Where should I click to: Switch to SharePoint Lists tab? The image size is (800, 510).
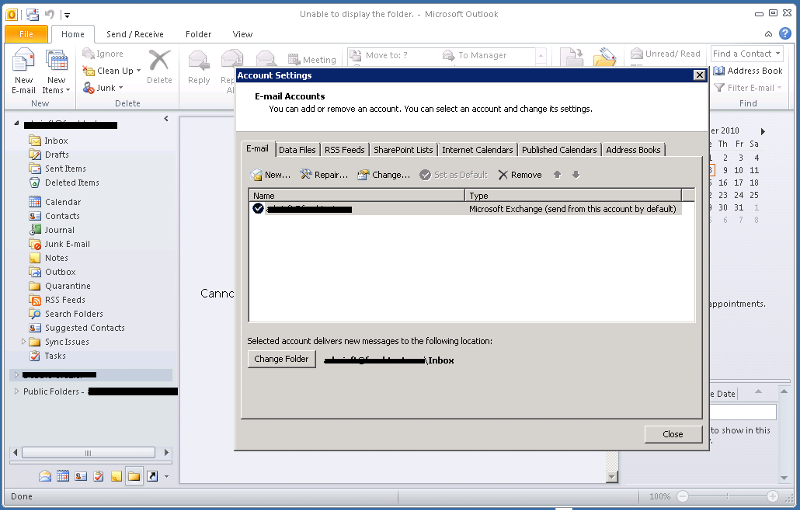point(403,150)
